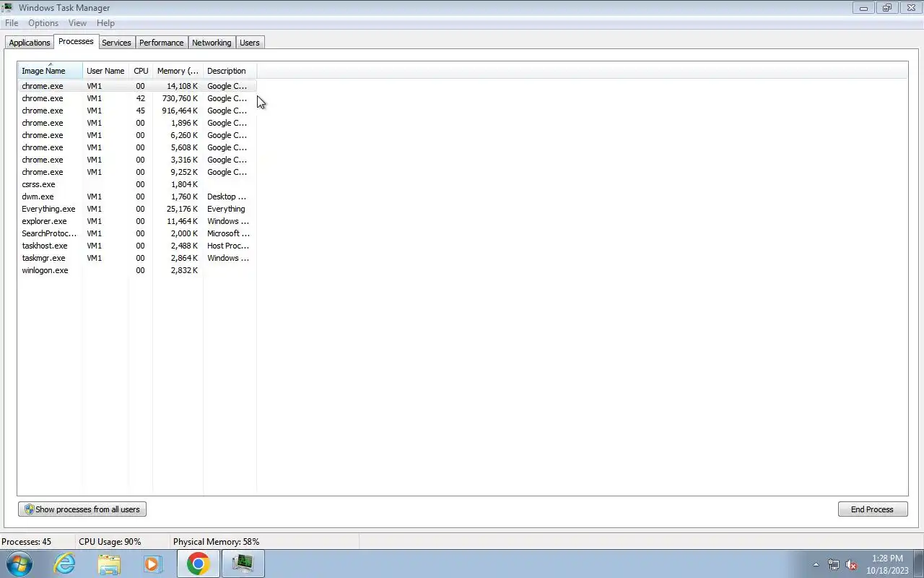
Task: Click Microsoft description of SearchProtoc
Action: [x=228, y=233]
